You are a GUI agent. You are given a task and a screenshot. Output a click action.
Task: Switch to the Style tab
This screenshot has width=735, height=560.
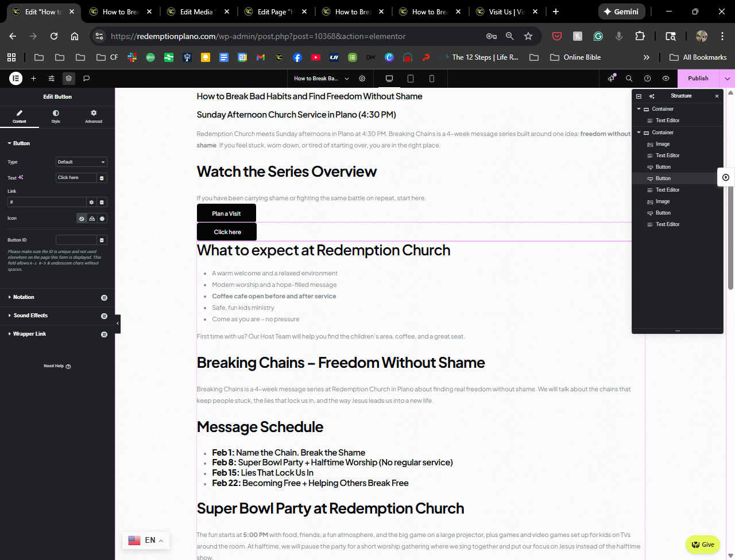[x=56, y=116]
